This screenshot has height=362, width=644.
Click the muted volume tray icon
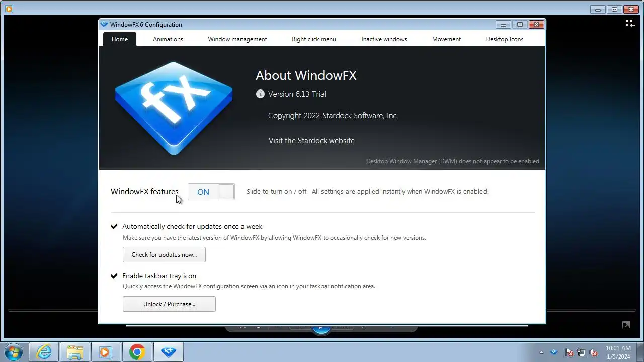coord(594,352)
